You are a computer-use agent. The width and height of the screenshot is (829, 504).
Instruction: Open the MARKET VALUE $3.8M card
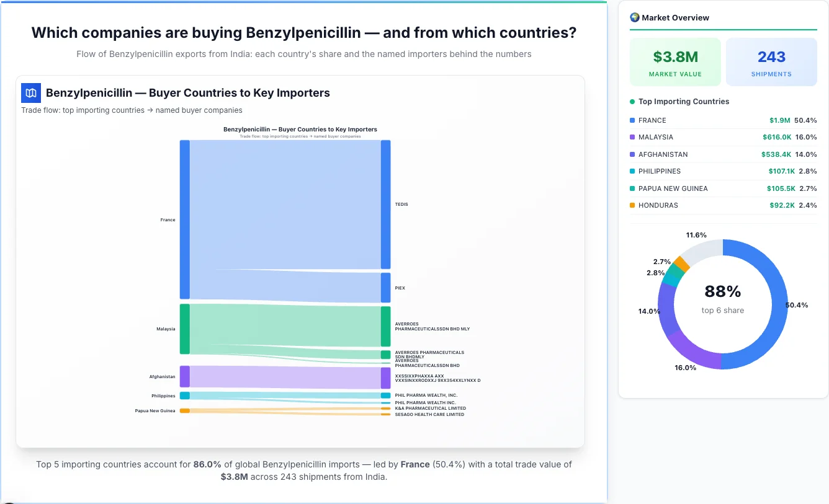(674, 61)
